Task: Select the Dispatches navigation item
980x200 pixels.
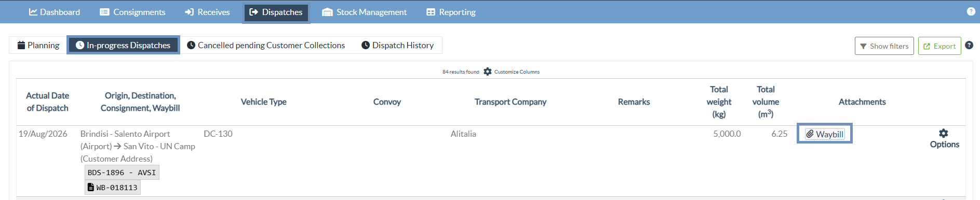Action: click(276, 12)
